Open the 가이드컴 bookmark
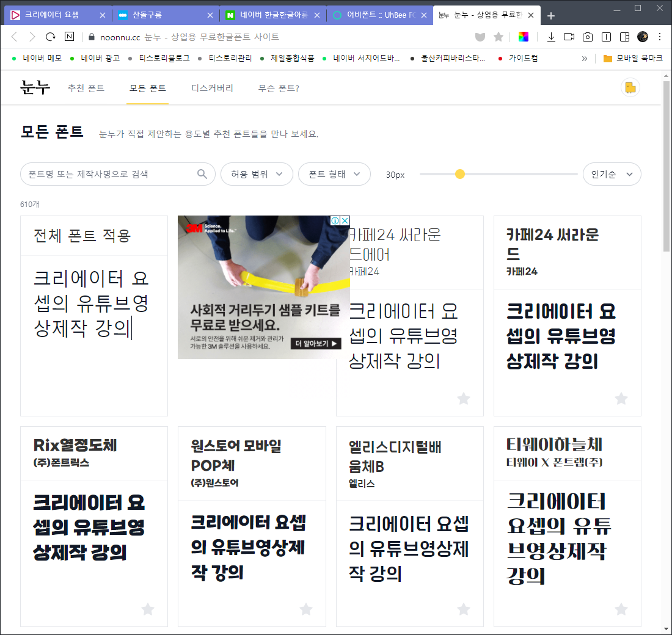This screenshot has height=635, width=672. click(518, 58)
